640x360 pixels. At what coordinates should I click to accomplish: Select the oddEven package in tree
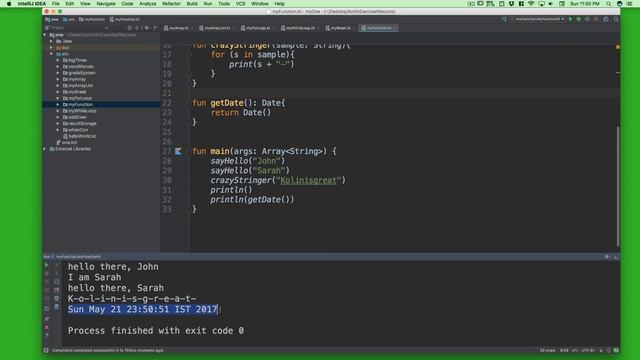[77, 117]
